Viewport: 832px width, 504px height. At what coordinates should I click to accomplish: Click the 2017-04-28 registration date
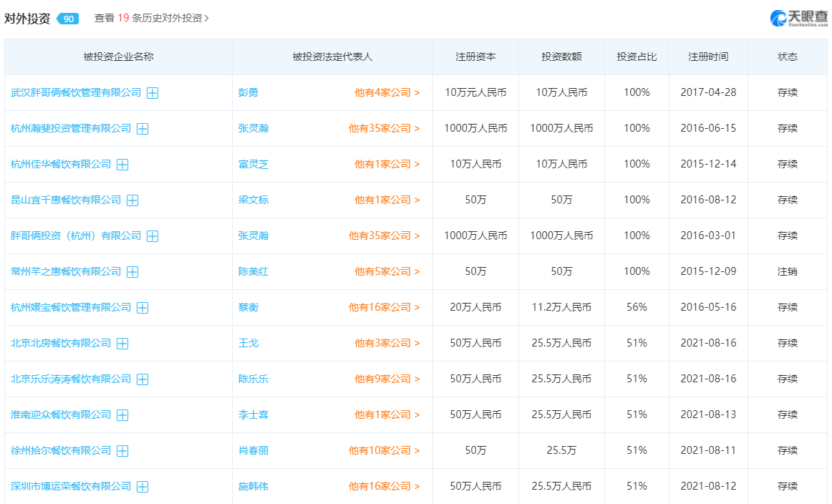point(708,92)
